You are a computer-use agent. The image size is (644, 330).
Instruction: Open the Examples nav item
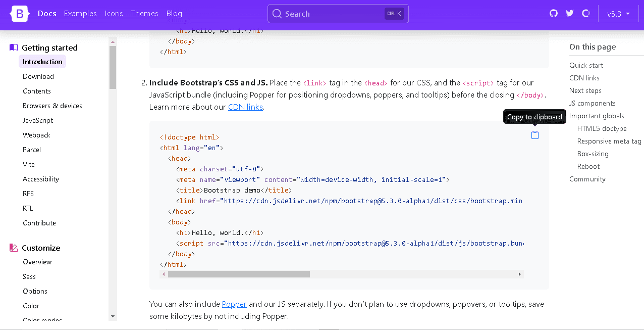[80, 14]
